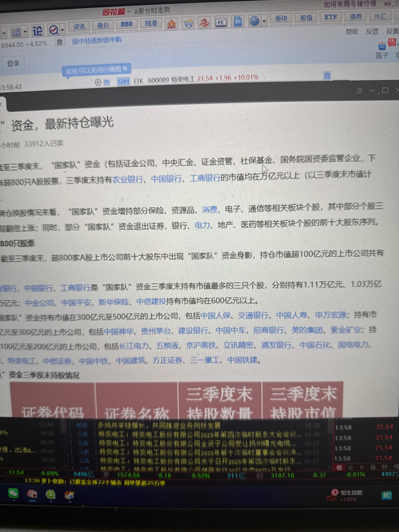Open the house-shaped app in taskbar
This screenshot has width=399, height=532.
[x=69, y=495]
